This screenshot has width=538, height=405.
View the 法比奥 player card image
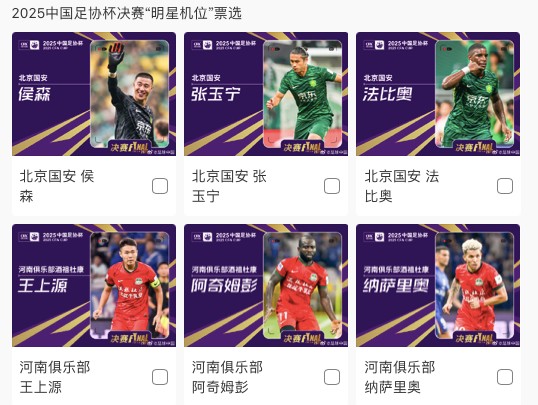pyautogui.click(x=438, y=94)
